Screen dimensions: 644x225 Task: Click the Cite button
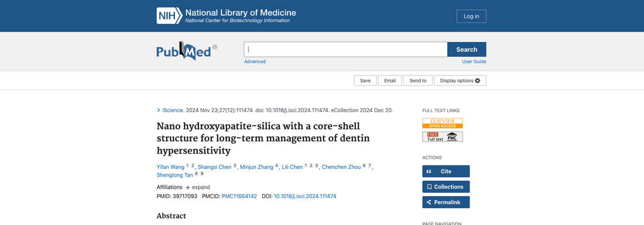pos(446,171)
